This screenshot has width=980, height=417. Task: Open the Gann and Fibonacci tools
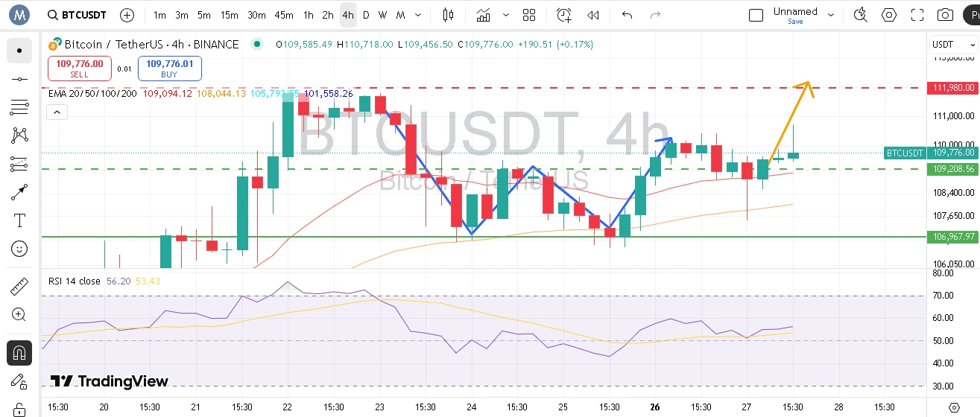click(x=19, y=107)
